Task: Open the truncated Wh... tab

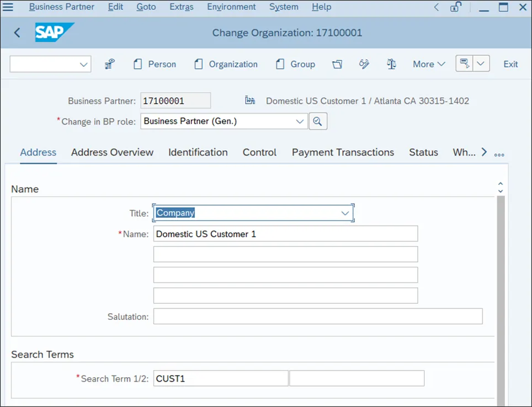Action: tap(464, 152)
